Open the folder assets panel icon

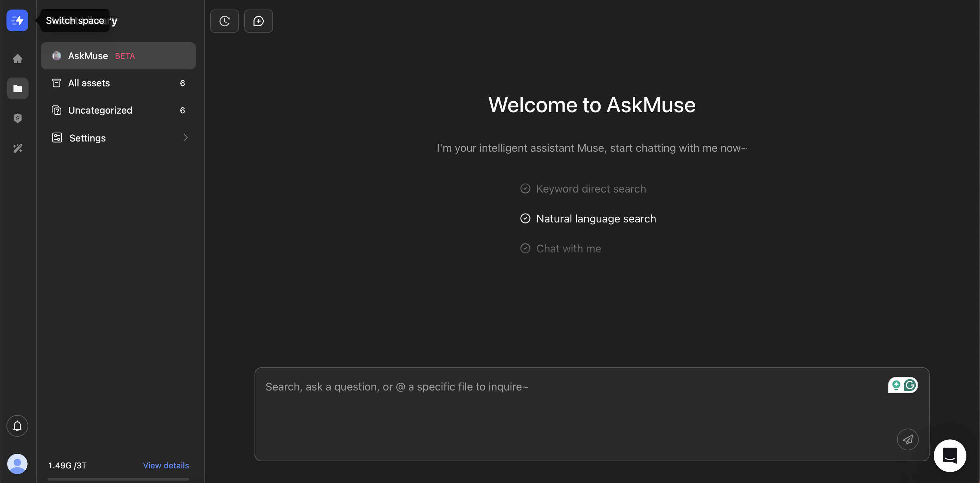click(x=17, y=88)
